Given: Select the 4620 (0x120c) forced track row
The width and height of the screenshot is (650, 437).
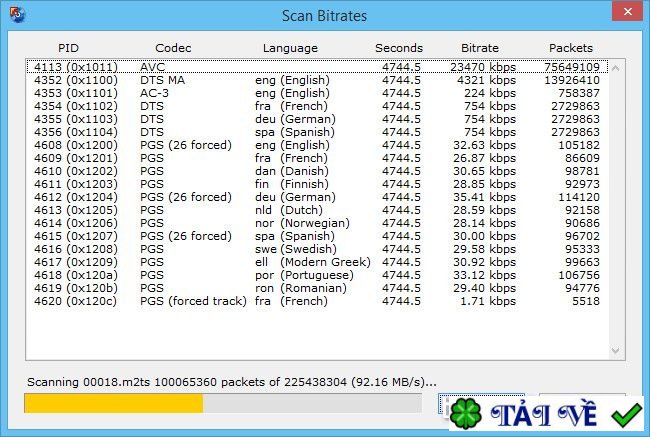Looking at the screenshot, I should [x=317, y=301].
